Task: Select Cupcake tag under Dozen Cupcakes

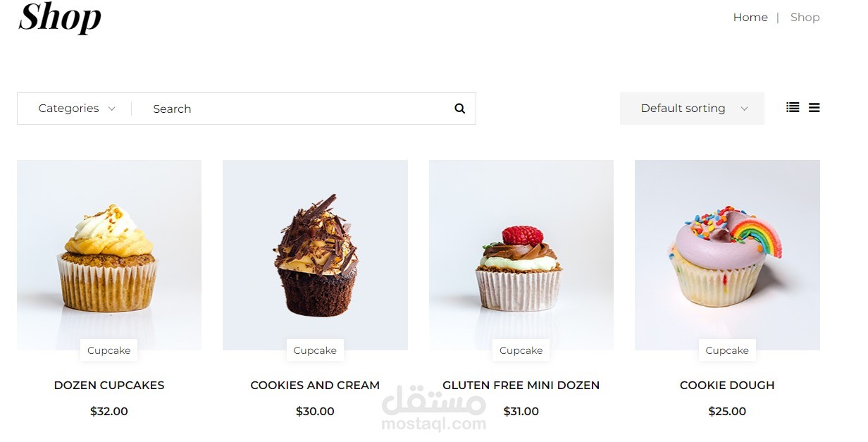Action: (x=109, y=350)
